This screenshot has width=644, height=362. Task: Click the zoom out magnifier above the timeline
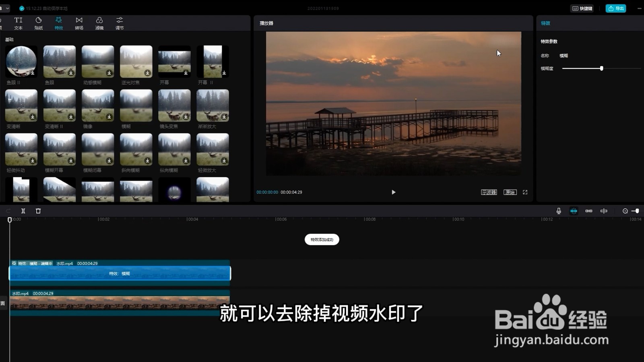coord(625,210)
